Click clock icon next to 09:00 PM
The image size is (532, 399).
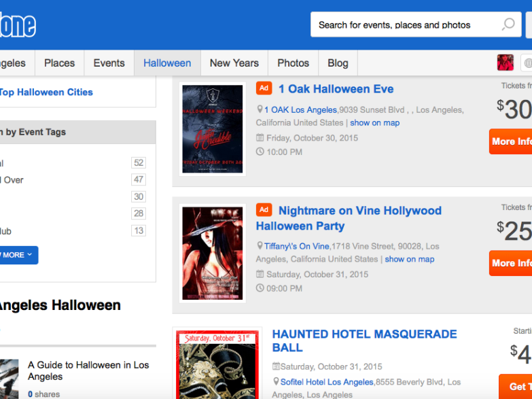click(260, 288)
